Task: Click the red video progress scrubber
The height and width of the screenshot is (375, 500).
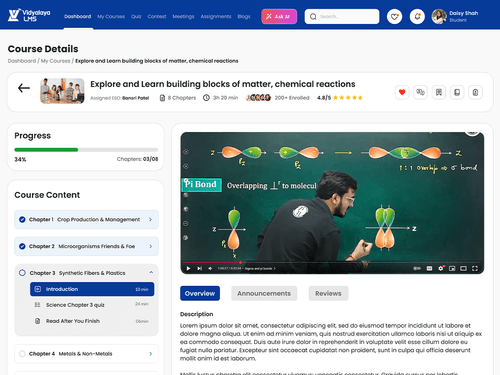Action: click(240, 263)
